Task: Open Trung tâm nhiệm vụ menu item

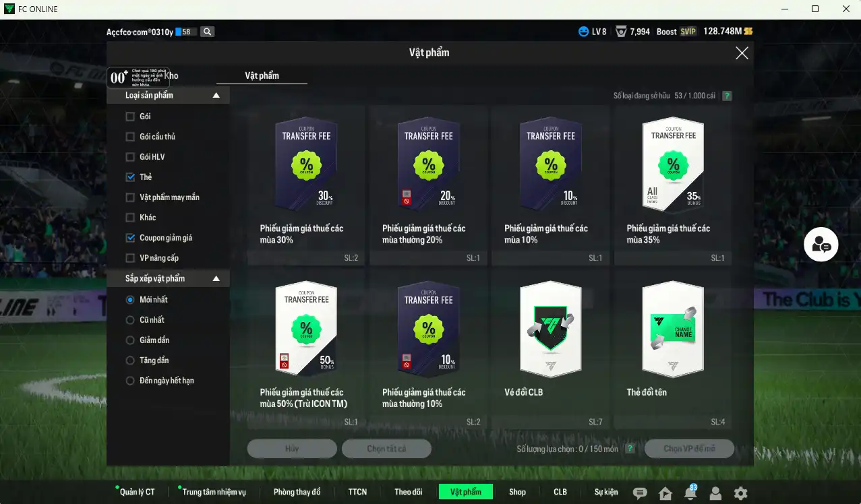Action: (x=214, y=492)
